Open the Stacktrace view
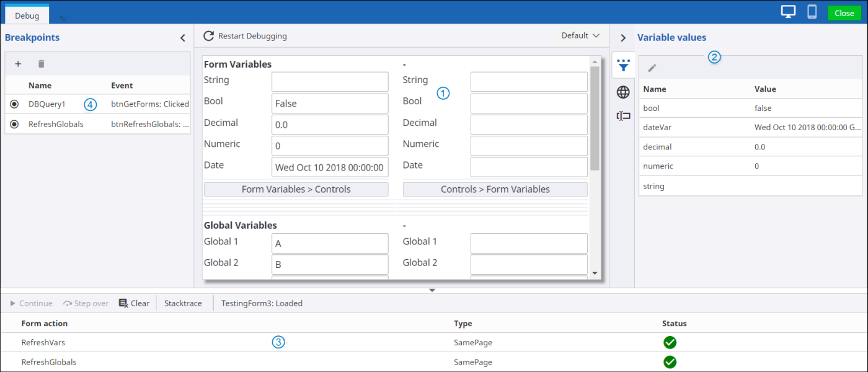Viewport: 868px width, 372px height. (183, 303)
